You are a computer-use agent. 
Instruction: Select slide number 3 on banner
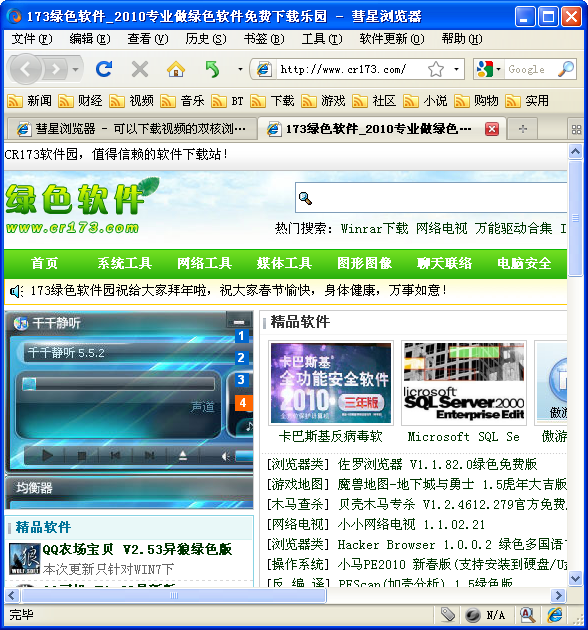(241, 380)
